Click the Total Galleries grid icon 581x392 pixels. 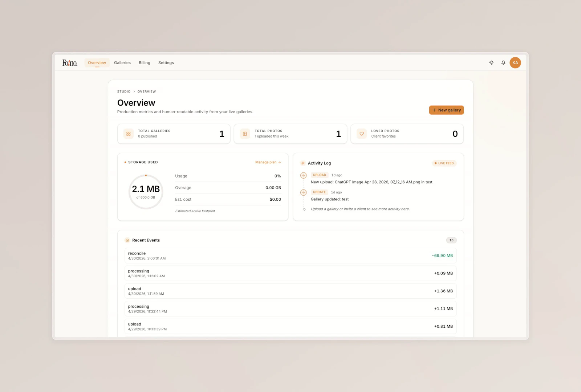(x=129, y=134)
